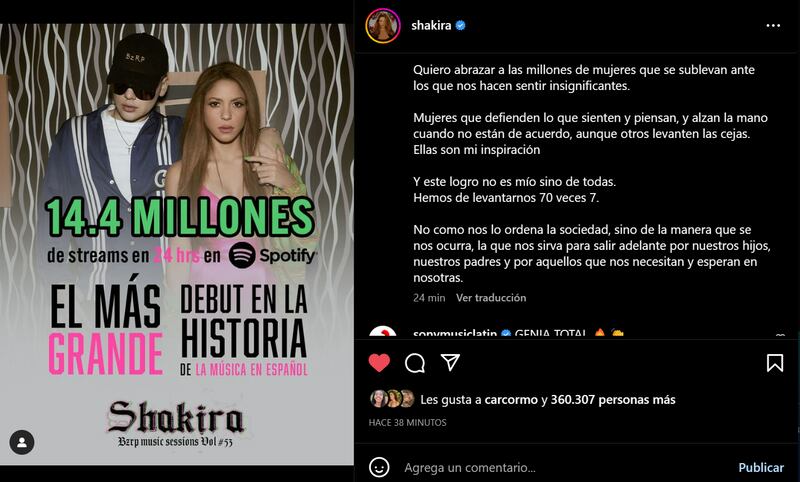Open sonymusiclatin username in comments
Screen dimensions: 800x482
tap(455, 334)
